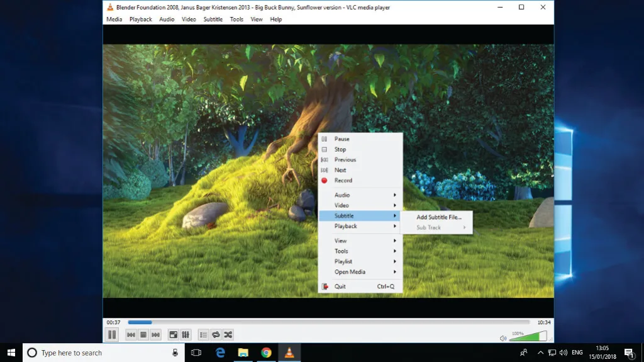Viewport: 644px width, 362px height.
Task: Toggle loop mode button
Action: (216, 335)
